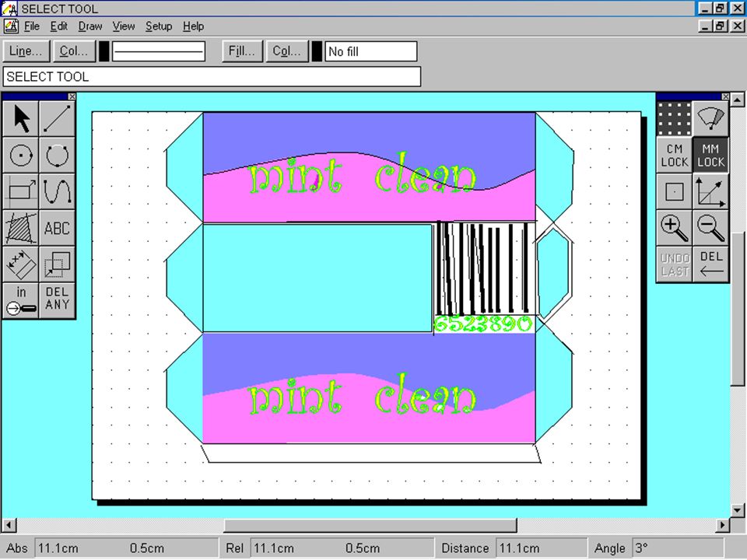747x560 pixels.
Task: Select the S-curve drawing tool
Action: (57, 191)
